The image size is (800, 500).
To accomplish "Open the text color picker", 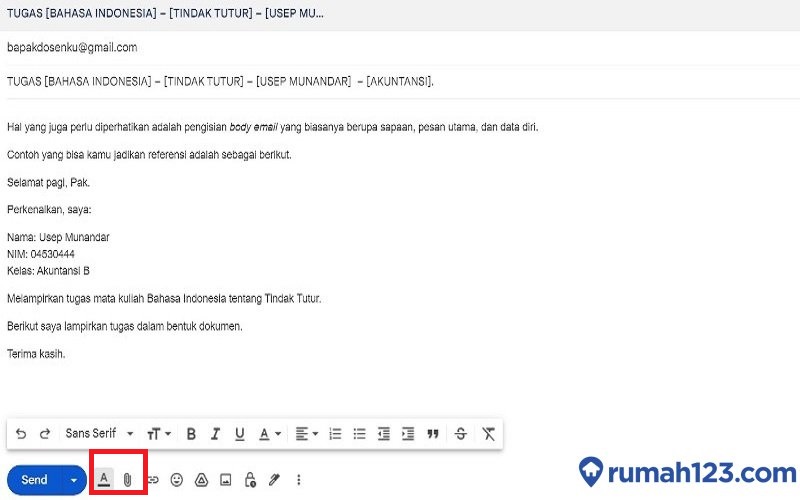I will (270, 434).
